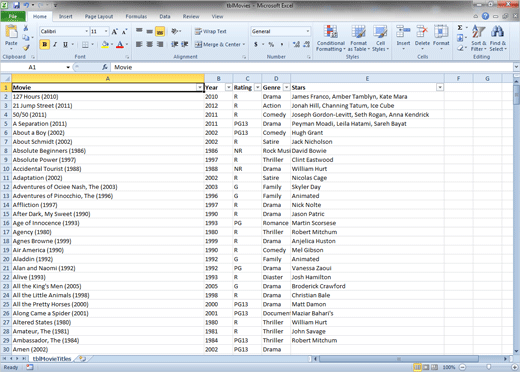Toggle Underline formatting

[x=65, y=44]
